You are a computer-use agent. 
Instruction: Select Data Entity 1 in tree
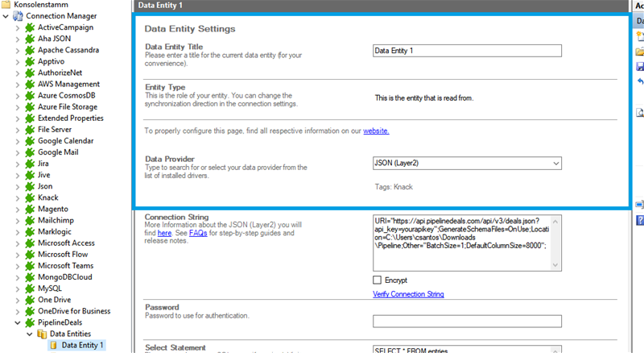83,345
